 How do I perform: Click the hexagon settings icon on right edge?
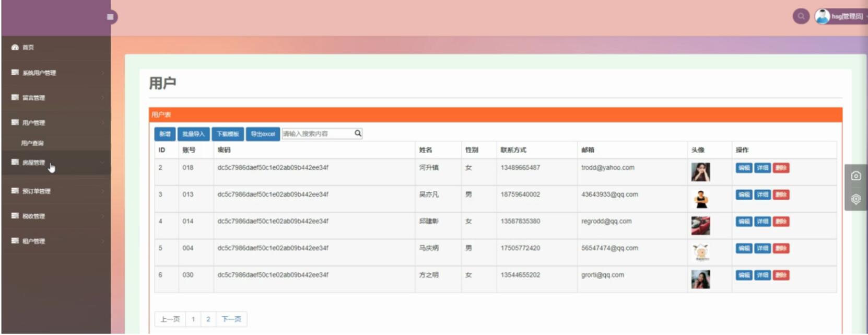click(x=856, y=199)
